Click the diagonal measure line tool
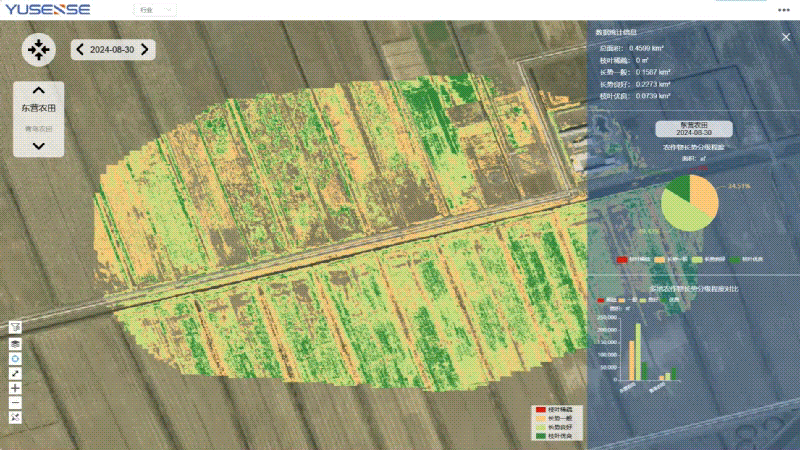The height and width of the screenshot is (450, 800). coord(15,372)
